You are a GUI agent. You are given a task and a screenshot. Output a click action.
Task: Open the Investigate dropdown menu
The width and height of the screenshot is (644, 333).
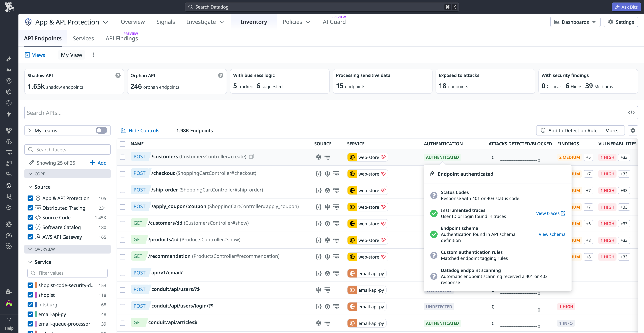205,22
